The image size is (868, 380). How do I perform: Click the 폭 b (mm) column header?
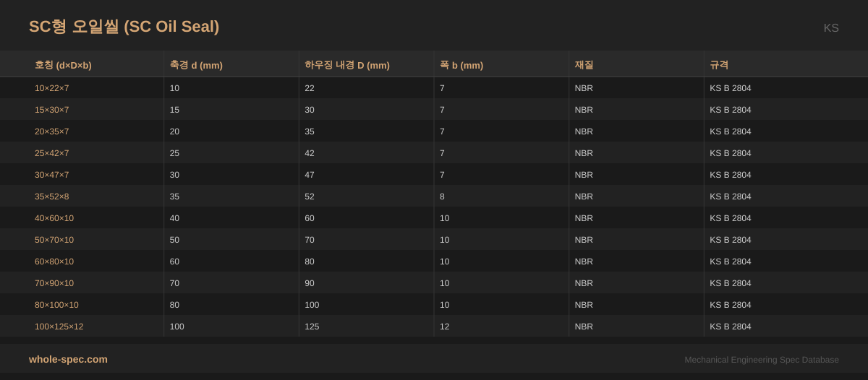coord(461,65)
